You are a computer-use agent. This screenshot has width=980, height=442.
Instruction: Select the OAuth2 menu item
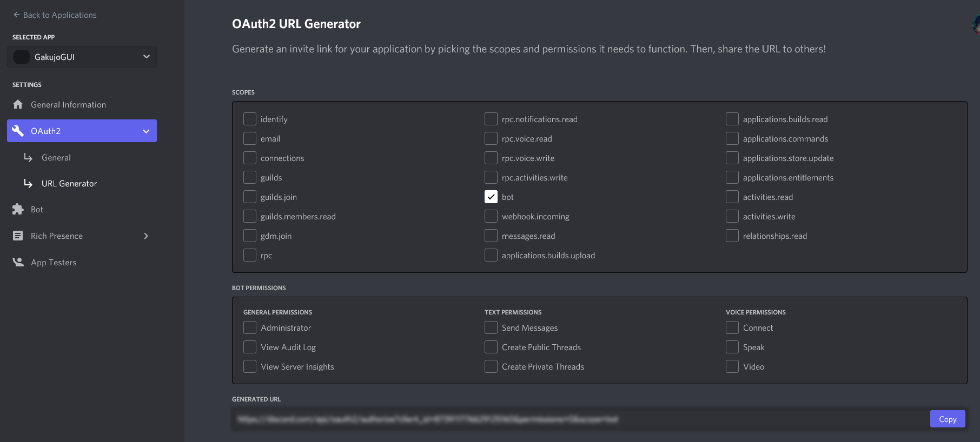82,131
